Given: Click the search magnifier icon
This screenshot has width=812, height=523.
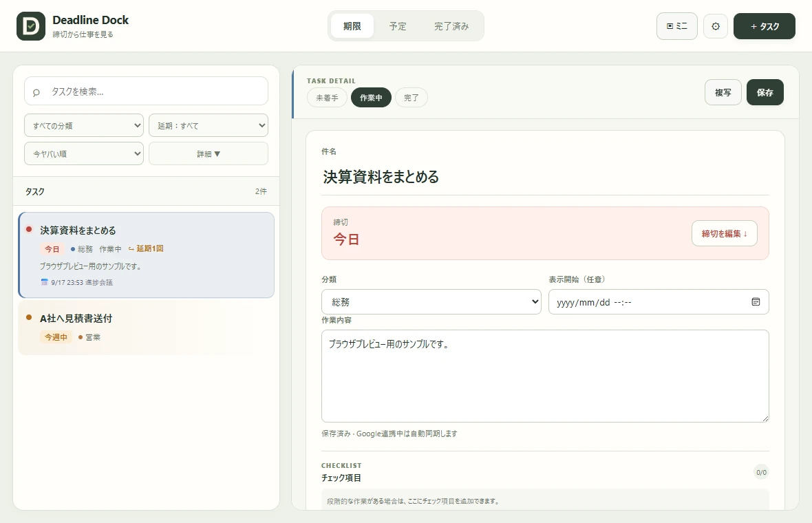Looking at the screenshot, I should click(x=36, y=92).
